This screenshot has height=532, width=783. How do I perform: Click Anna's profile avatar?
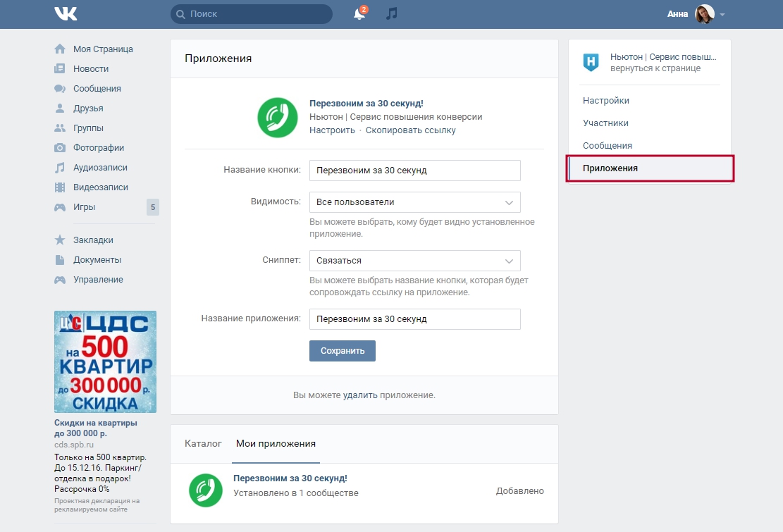(x=705, y=14)
